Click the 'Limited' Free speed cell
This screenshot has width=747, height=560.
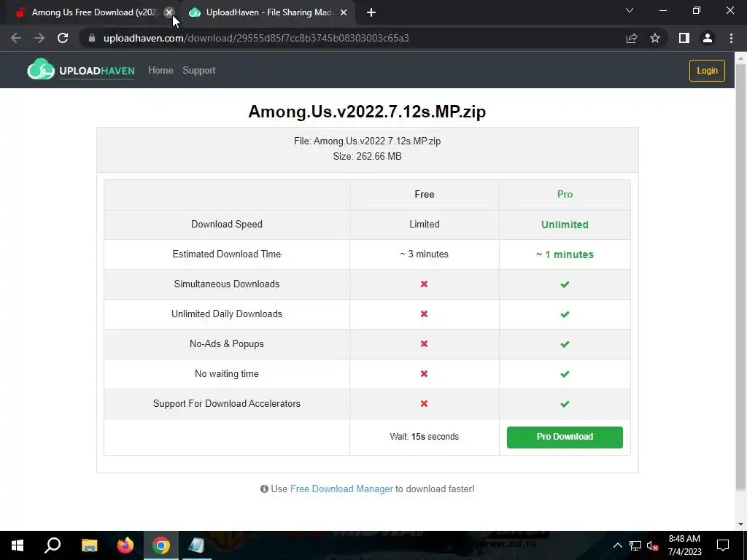pos(424,225)
